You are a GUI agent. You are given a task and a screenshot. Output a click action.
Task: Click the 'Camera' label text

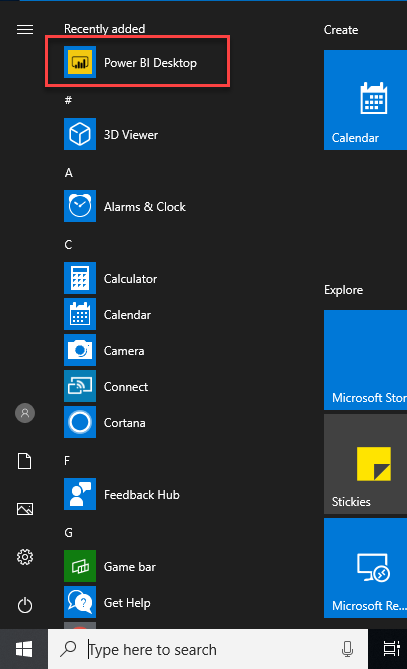[x=124, y=351]
